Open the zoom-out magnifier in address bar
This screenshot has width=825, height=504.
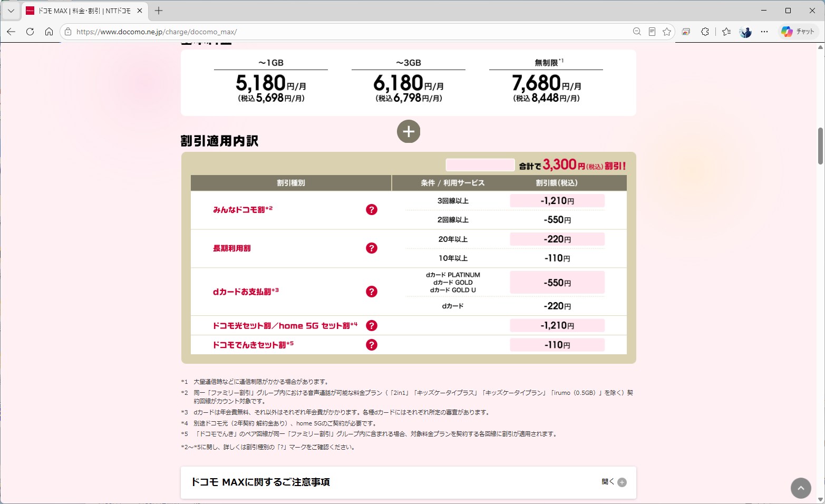(637, 32)
